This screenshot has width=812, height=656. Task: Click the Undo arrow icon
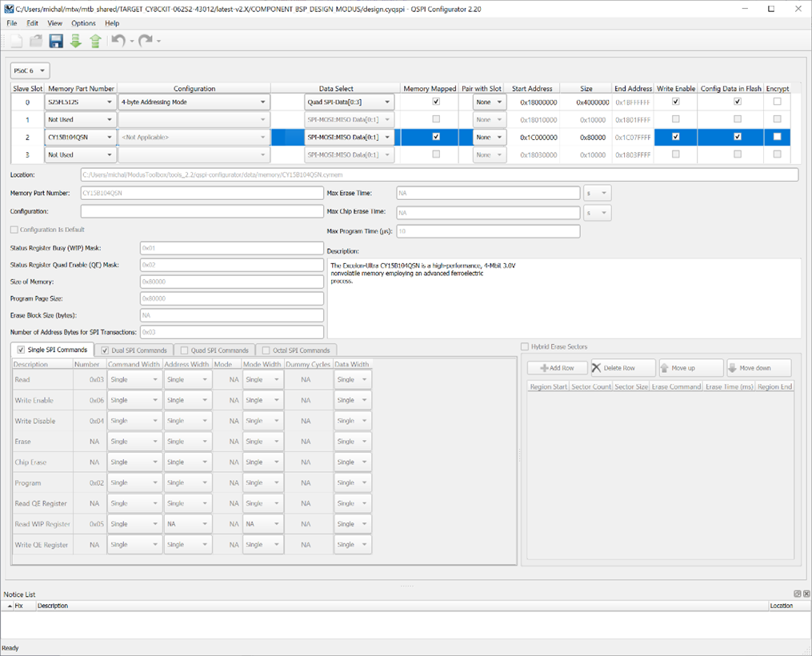(118, 41)
